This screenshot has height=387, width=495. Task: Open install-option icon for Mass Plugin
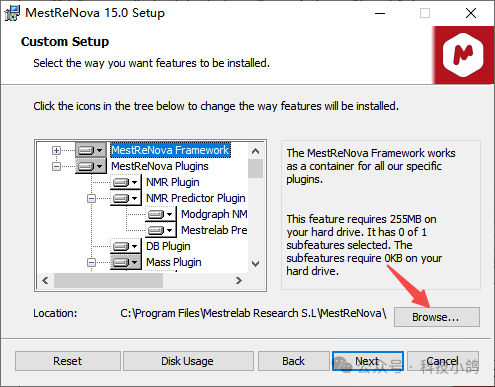coord(125,262)
